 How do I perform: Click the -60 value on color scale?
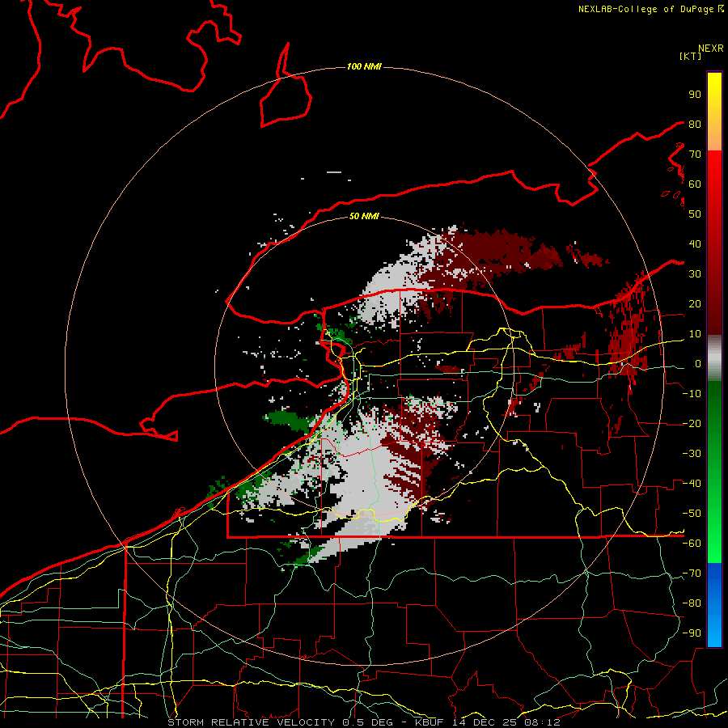click(x=692, y=544)
